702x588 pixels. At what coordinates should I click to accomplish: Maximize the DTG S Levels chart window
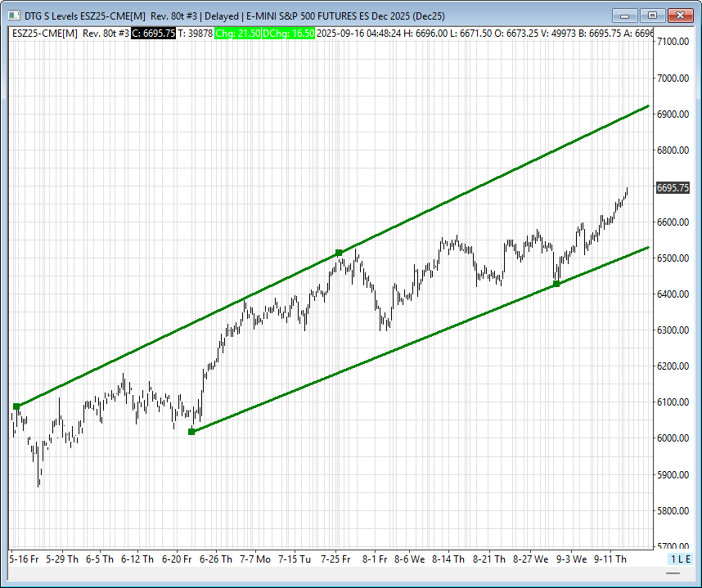(x=652, y=16)
